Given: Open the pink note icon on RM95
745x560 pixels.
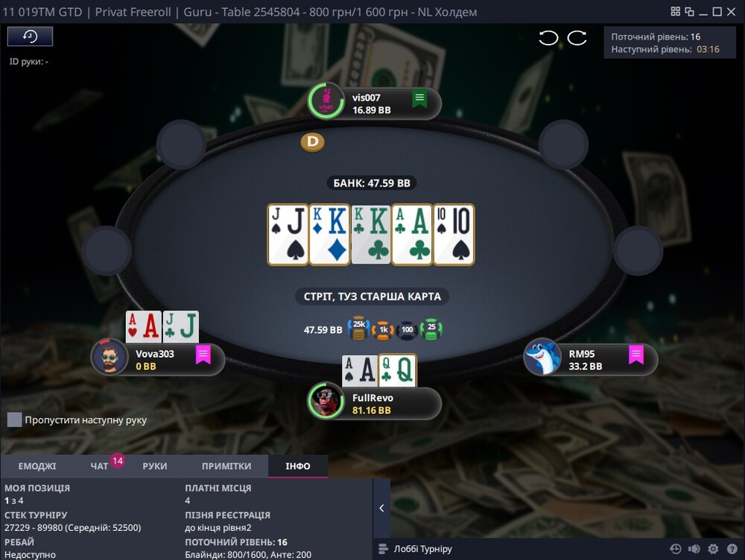Looking at the screenshot, I should 635,354.
